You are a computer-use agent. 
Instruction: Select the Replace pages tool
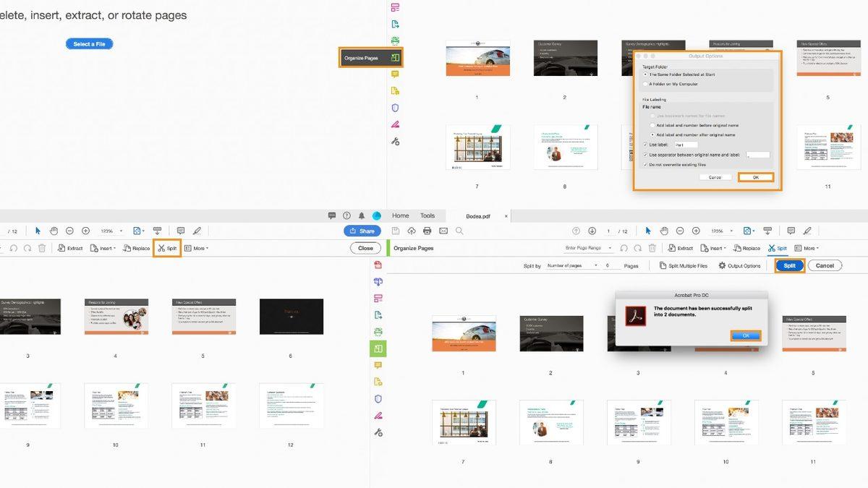(746, 247)
